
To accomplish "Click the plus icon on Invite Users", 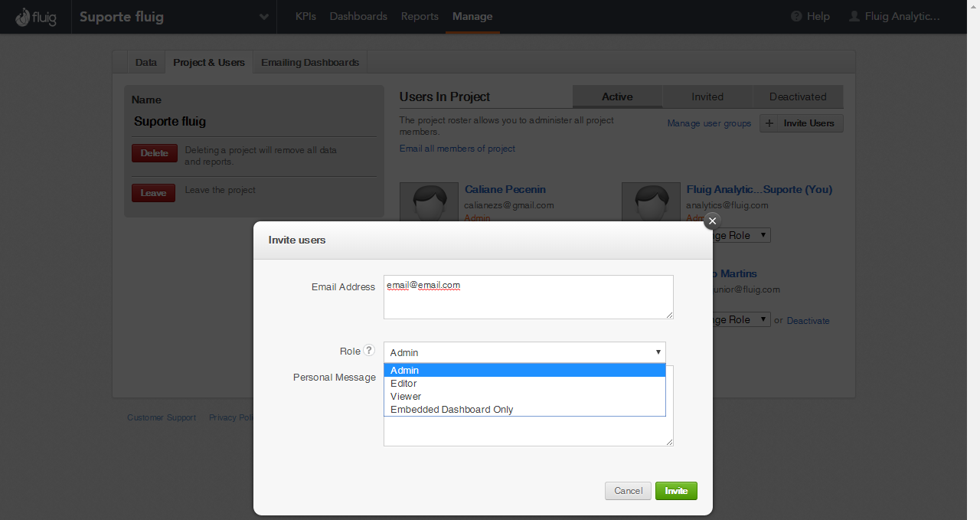I will click(x=770, y=123).
